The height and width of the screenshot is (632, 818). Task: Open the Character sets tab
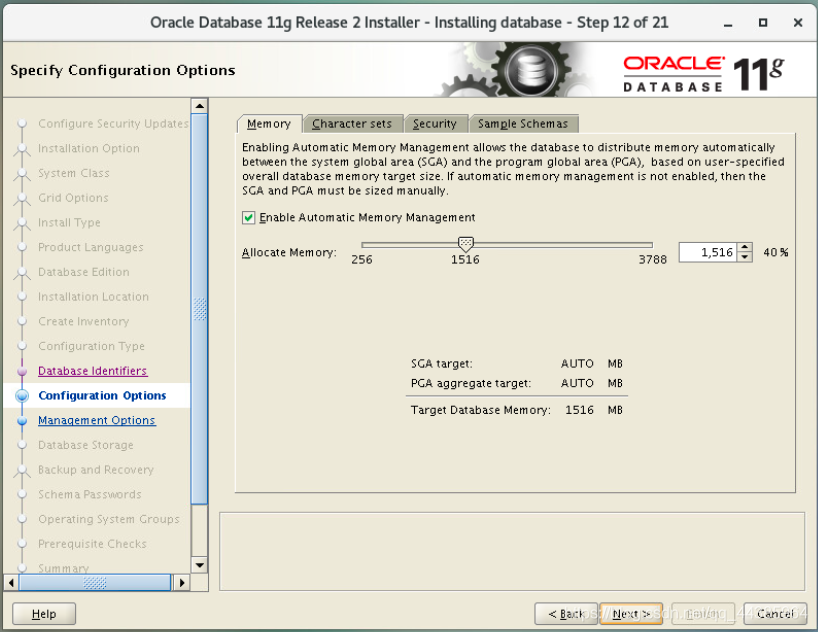(352, 124)
